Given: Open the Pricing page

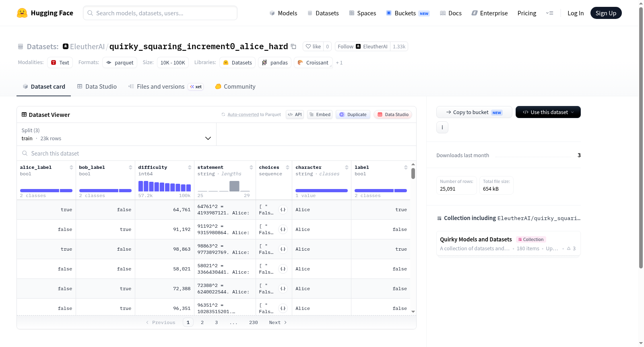Looking at the screenshot, I should tap(527, 13).
